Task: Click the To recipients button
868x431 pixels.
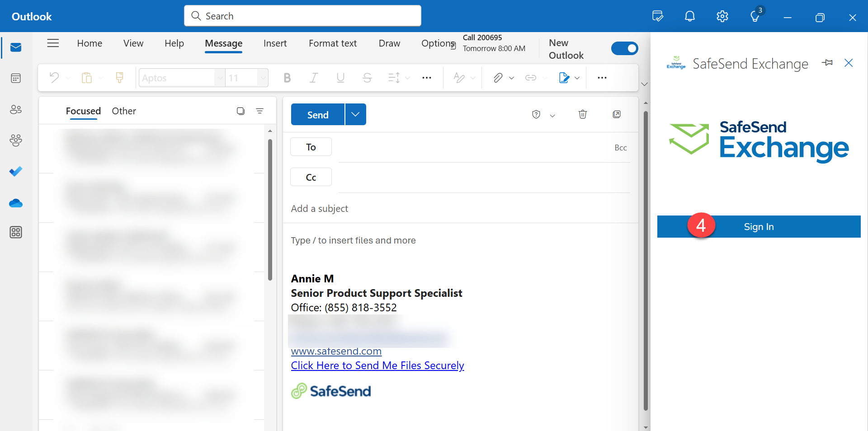Action: (311, 147)
